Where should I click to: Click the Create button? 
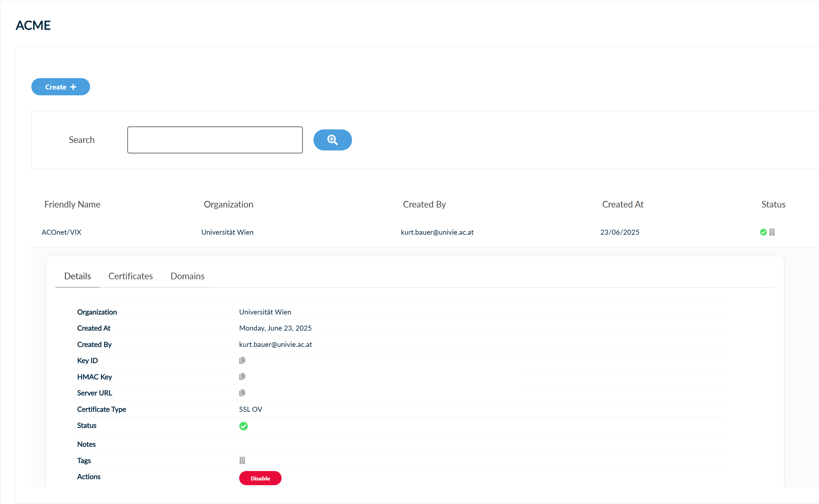point(60,87)
